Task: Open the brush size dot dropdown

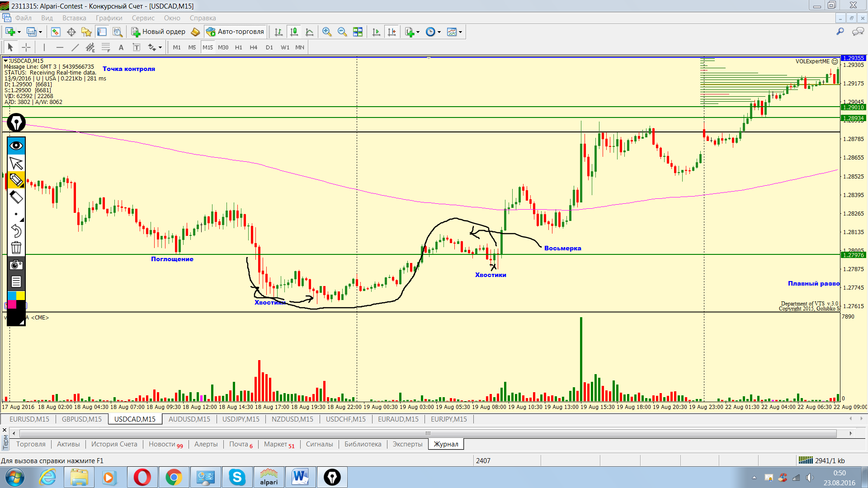Action: [x=16, y=214]
